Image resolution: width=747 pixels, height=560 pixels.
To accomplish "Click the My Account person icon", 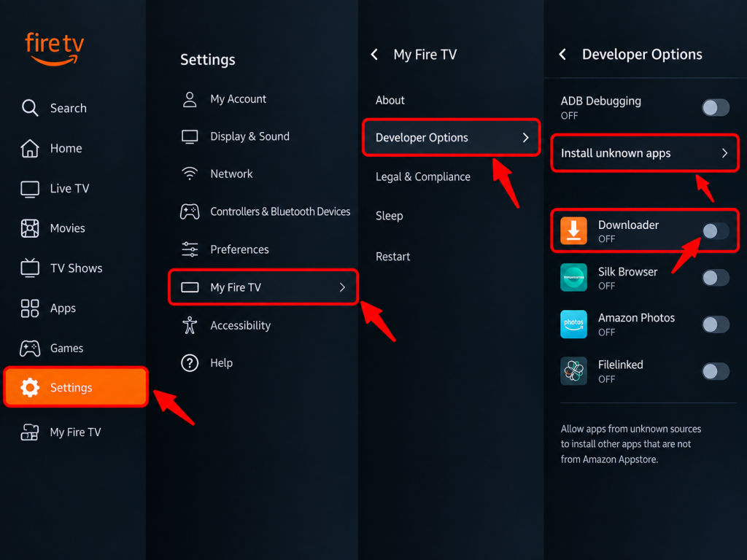I will [190, 99].
